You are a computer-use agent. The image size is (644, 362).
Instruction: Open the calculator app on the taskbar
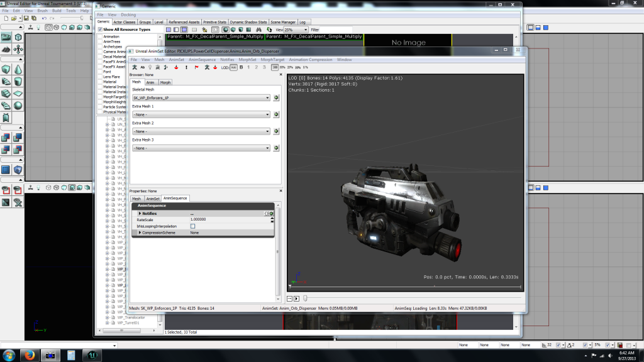71,356
